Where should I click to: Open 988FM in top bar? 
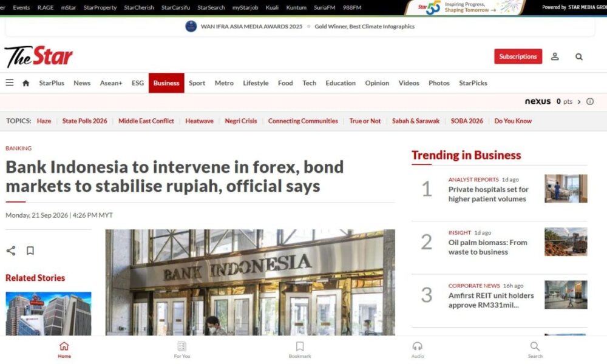coord(352,7)
